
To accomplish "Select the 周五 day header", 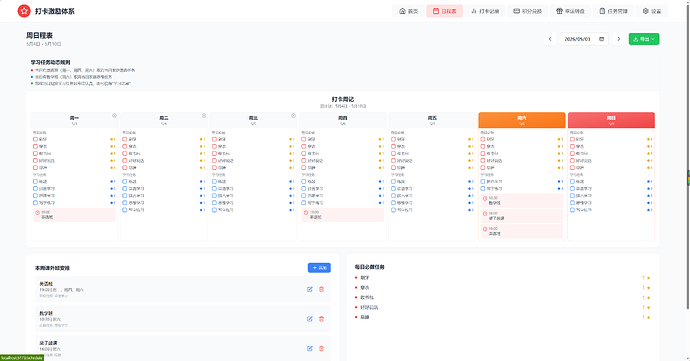I will click(x=432, y=120).
